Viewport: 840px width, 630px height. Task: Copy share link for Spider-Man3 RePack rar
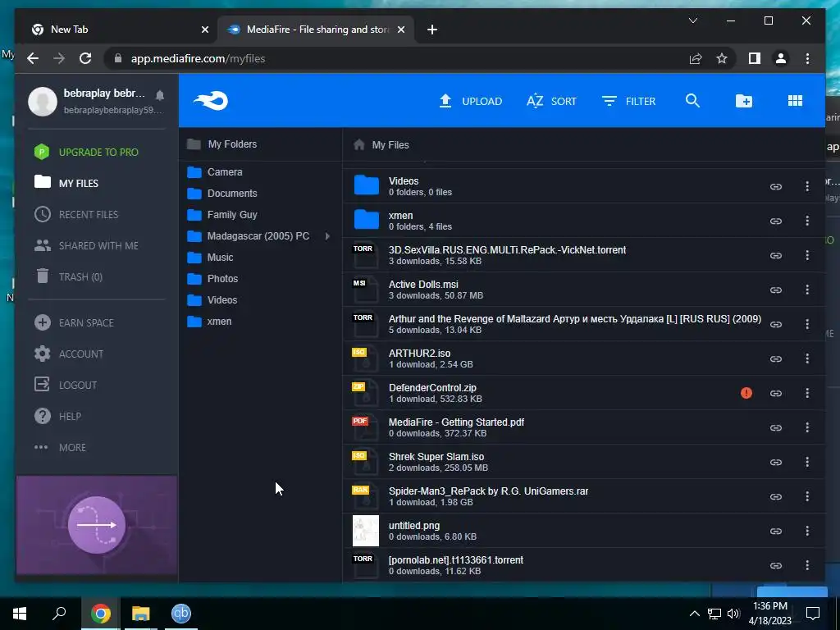pos(776,496)
